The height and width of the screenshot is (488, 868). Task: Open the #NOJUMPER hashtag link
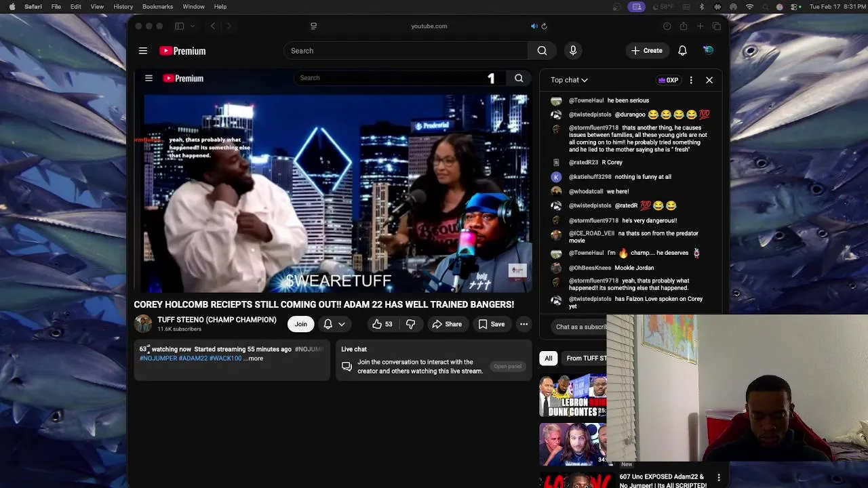tap(158, 359)
